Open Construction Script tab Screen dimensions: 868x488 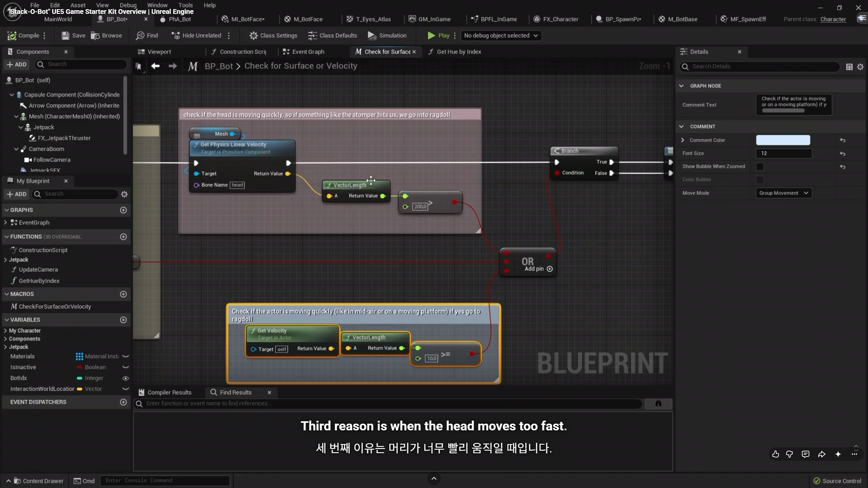238,52
